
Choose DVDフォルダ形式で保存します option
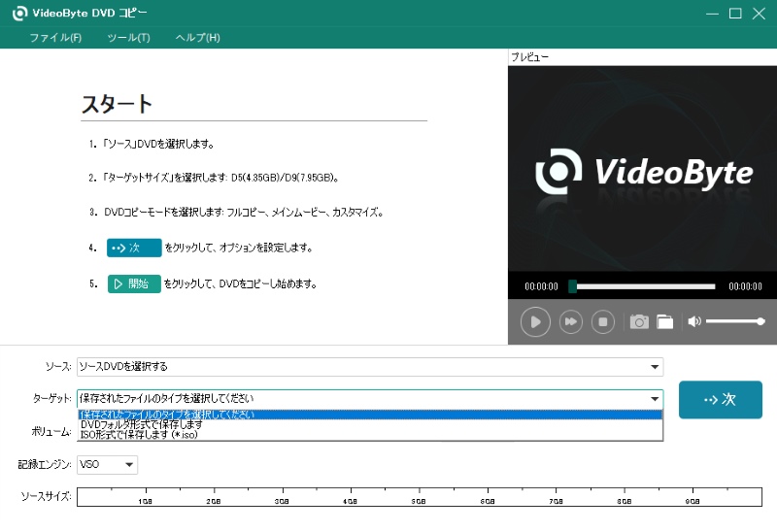coord(370,424)
